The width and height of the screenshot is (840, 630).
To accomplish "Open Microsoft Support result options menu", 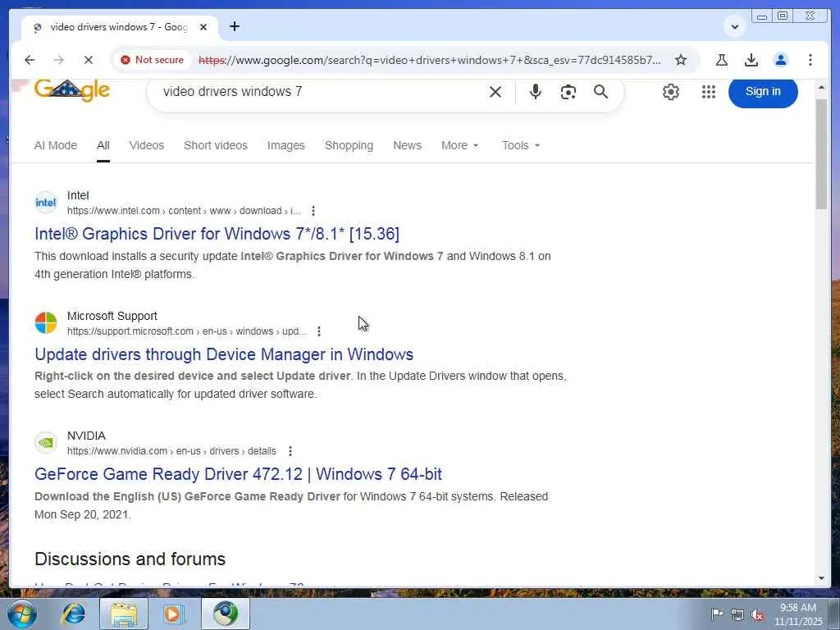I will point(319,331).
